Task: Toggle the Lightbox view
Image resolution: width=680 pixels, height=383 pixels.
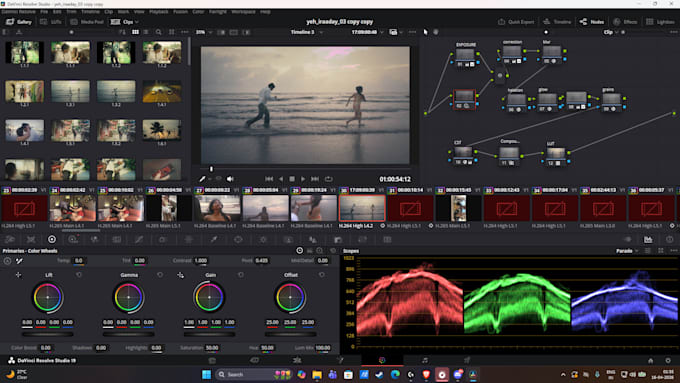Action: point(660,22)
